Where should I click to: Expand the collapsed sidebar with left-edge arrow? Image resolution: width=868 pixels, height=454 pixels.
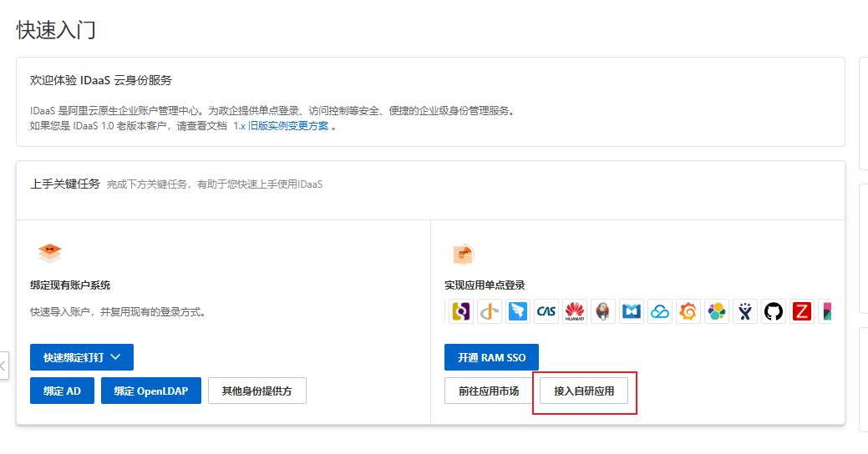click(x=3, y=366)
